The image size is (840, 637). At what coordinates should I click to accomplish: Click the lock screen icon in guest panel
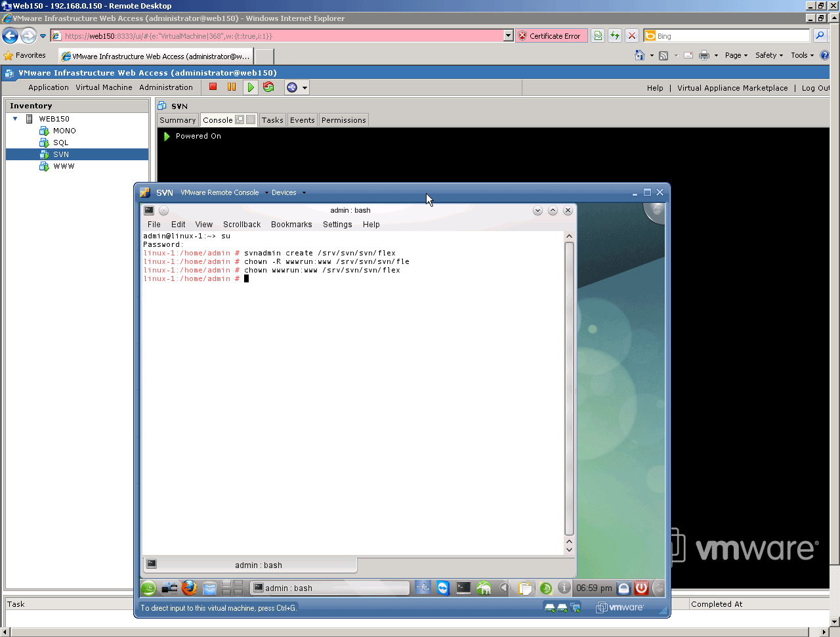click(x=624, y=588)
